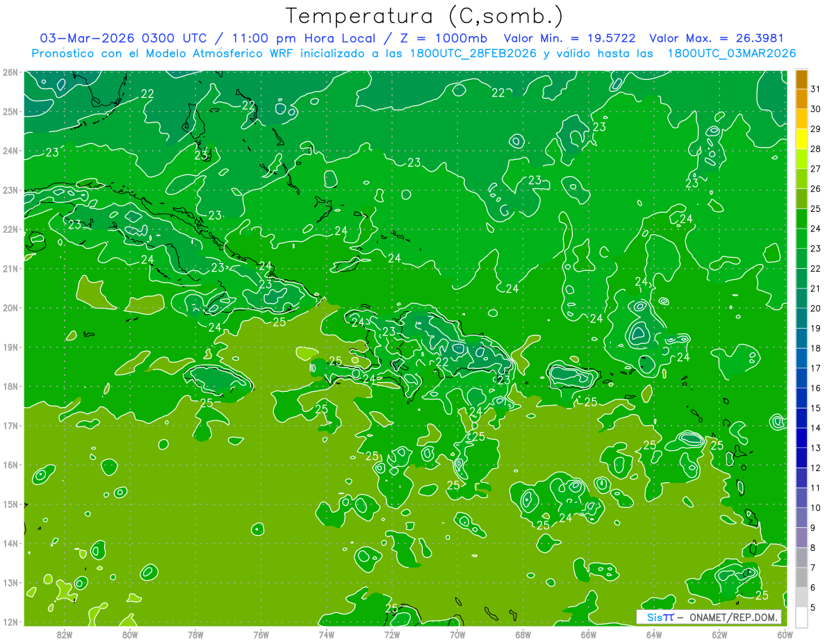This screenshot has height=644, width=834.
Task: Click the 82W longitude axis label
Action: pyautogui.click(x=64, y=634)
